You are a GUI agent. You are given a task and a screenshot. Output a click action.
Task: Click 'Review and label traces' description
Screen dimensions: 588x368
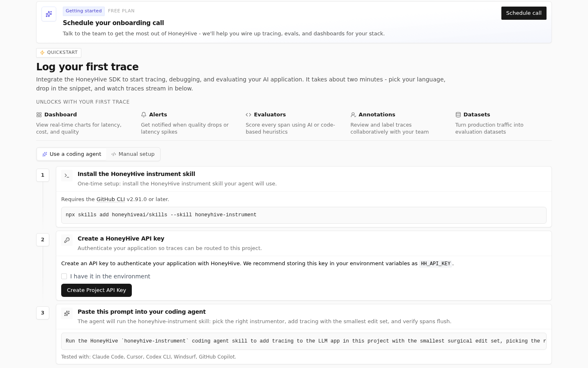[390, 128]
